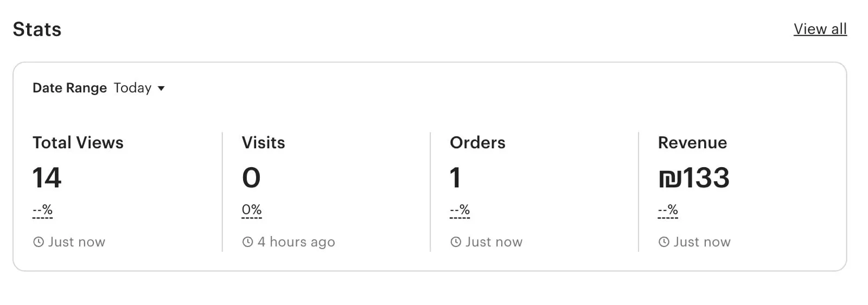Click the Total Views heading

tap(78, 143)
